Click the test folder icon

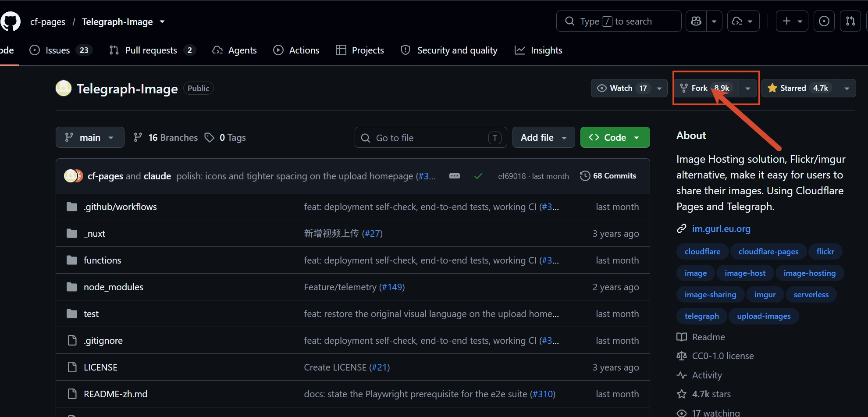[72, 314]
